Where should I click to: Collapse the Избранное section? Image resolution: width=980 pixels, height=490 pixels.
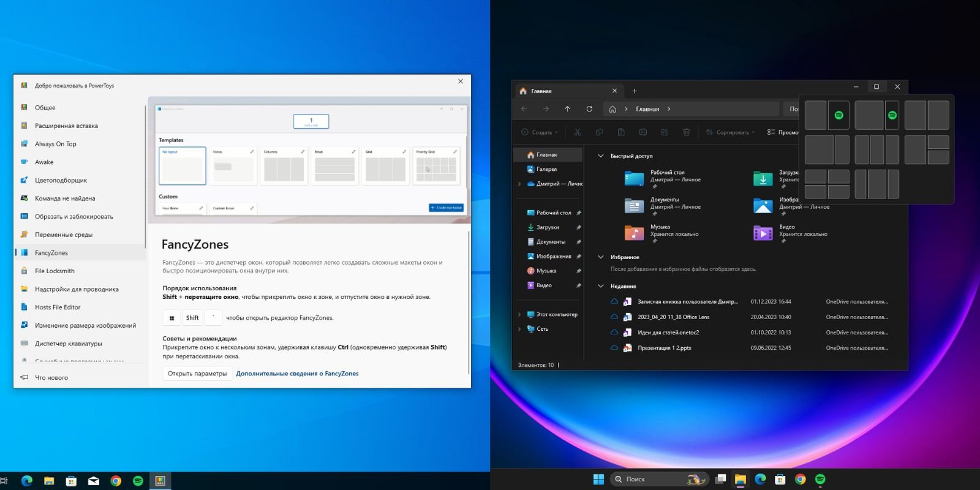click(600, 257)
